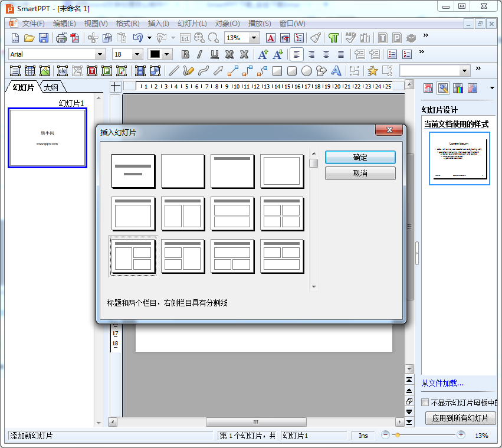The height and width of the screenshot is (448, 502).
Task: Toggle underline text formatting
Action: tap(214, 54)
